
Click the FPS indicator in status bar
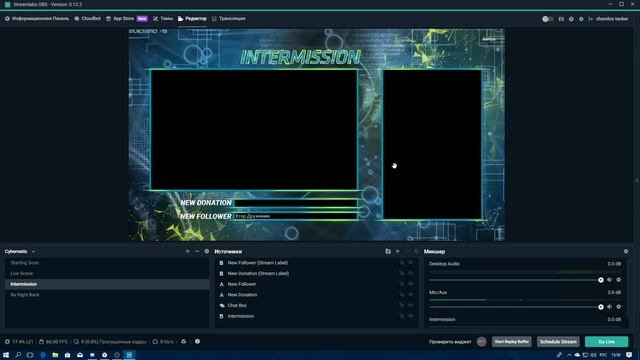[x=53, y=342]
